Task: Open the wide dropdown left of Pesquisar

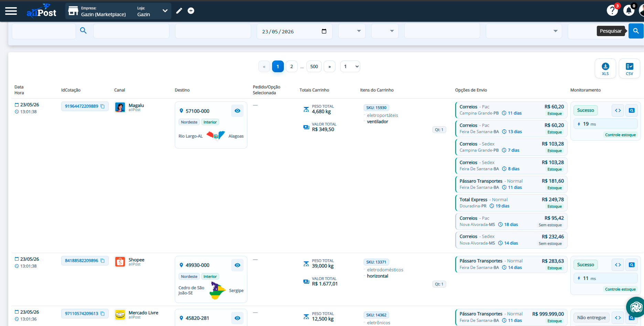Action: pyautogui.click(x=524, y=31)
